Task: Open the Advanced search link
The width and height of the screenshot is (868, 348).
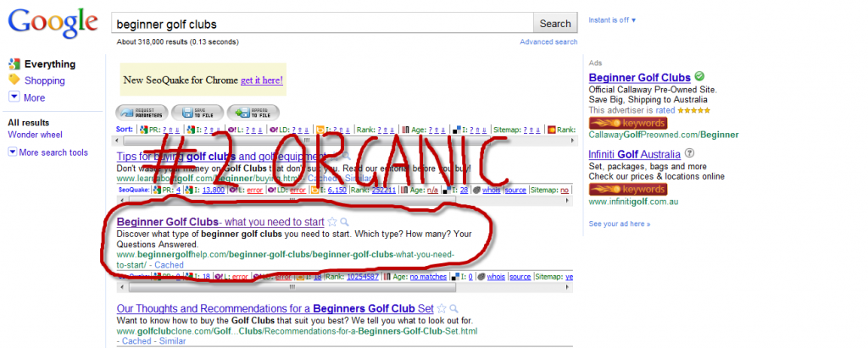Action: (548, 42)
